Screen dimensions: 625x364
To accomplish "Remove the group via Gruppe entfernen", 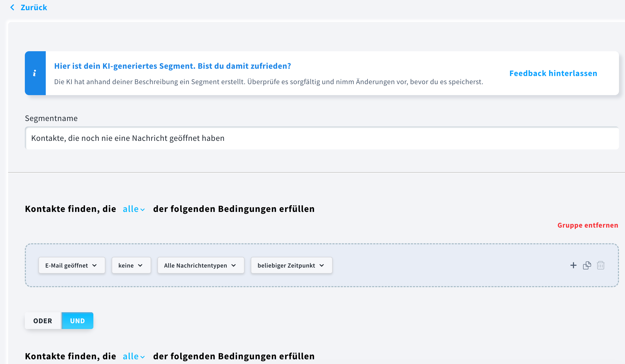I will coord(588,225).
